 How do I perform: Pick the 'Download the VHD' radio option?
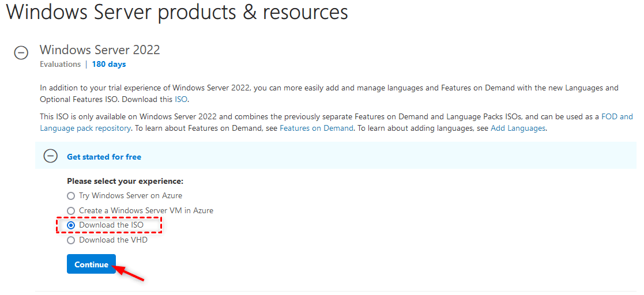point(71,240)
